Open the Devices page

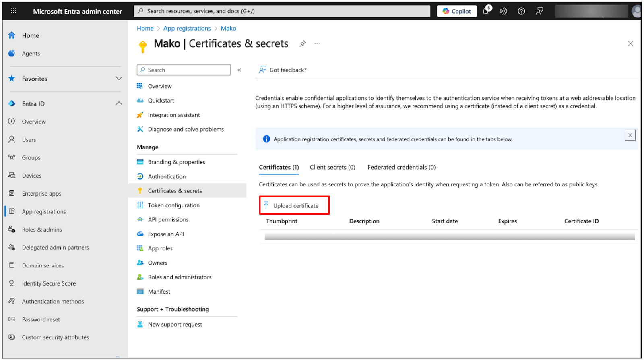tap(31, 176)
